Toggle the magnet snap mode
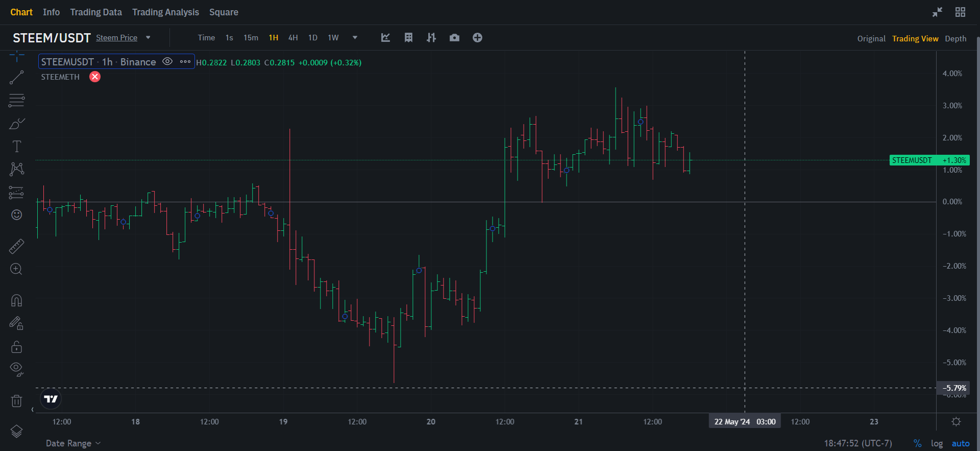 coord(16,300)
